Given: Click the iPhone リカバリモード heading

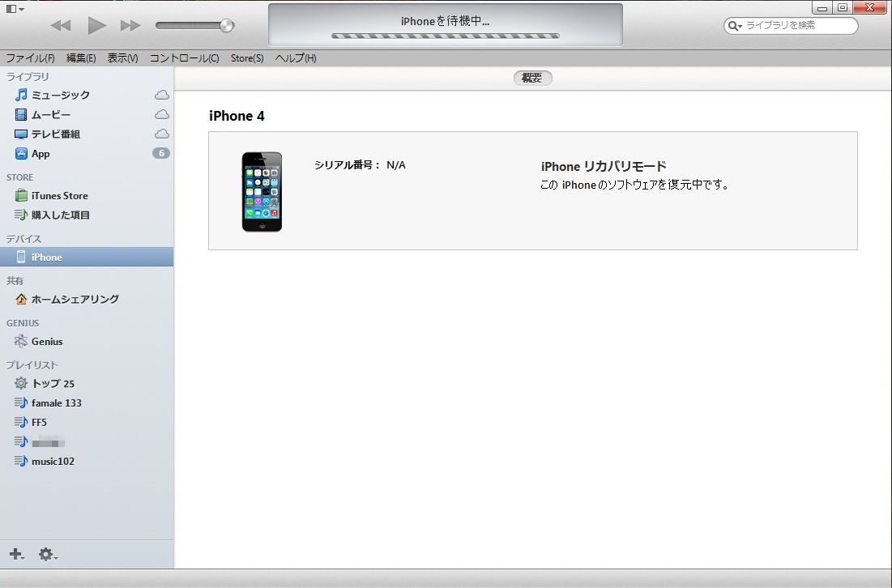Looking at the screenshot, I should (603, 166).
